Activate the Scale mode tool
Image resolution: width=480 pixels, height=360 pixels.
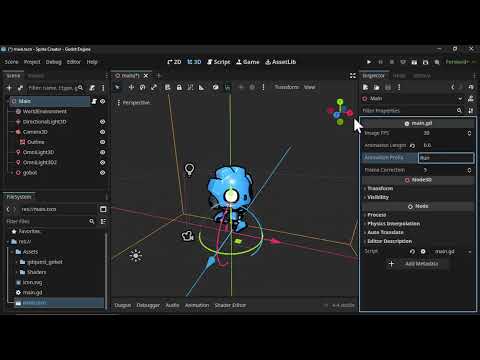pos(154,87)
